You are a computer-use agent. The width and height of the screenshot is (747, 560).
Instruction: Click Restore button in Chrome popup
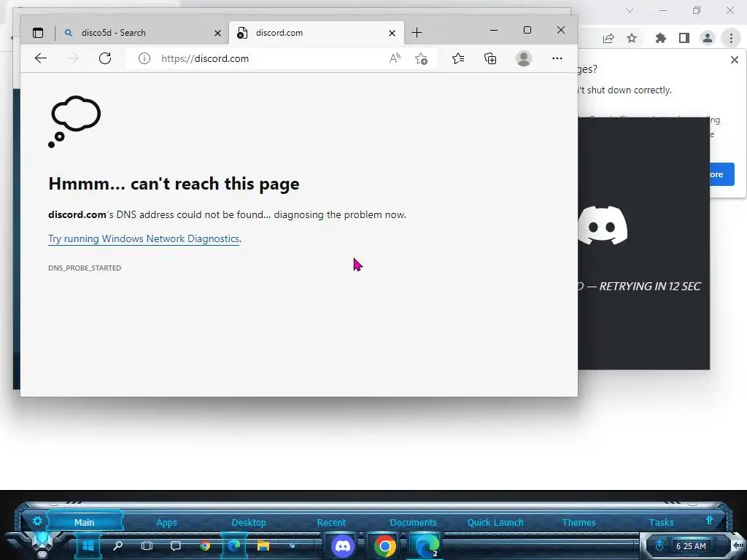[721, 175]
